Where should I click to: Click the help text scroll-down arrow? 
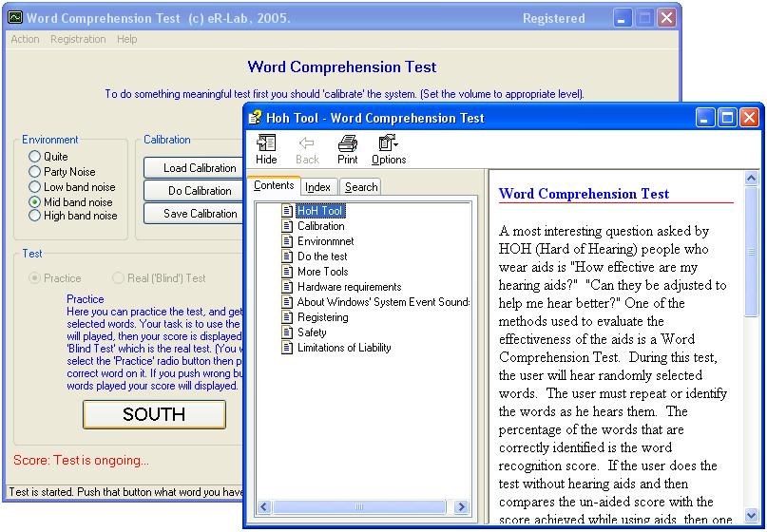pos(752,515)
